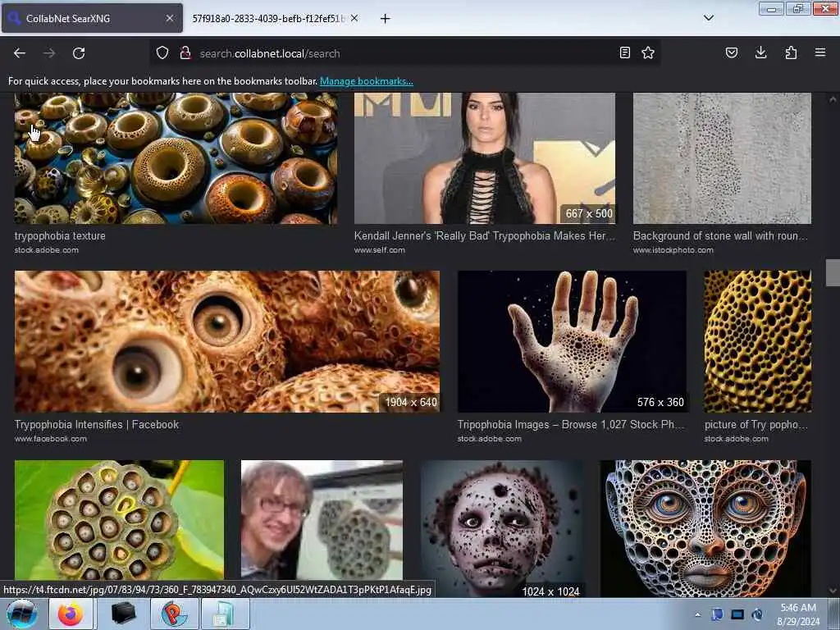
Task: Click the scrollbar up arrow
Action: tap(833, 99)
